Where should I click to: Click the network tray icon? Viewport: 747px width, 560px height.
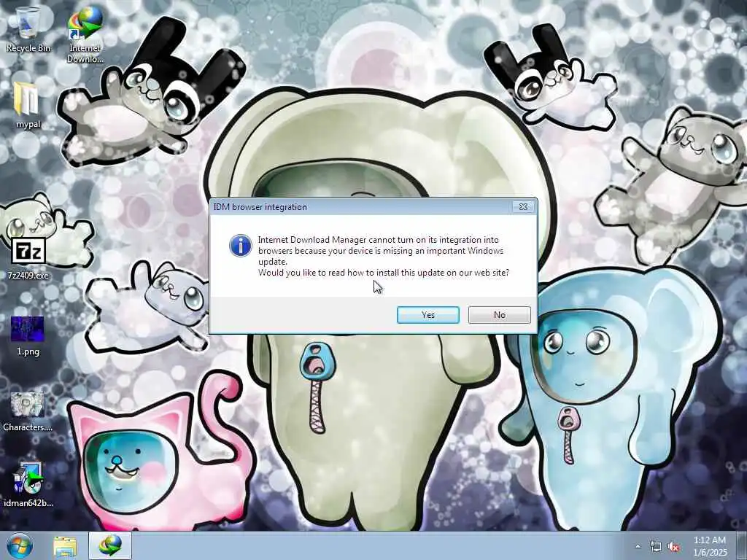click(656, 547)
